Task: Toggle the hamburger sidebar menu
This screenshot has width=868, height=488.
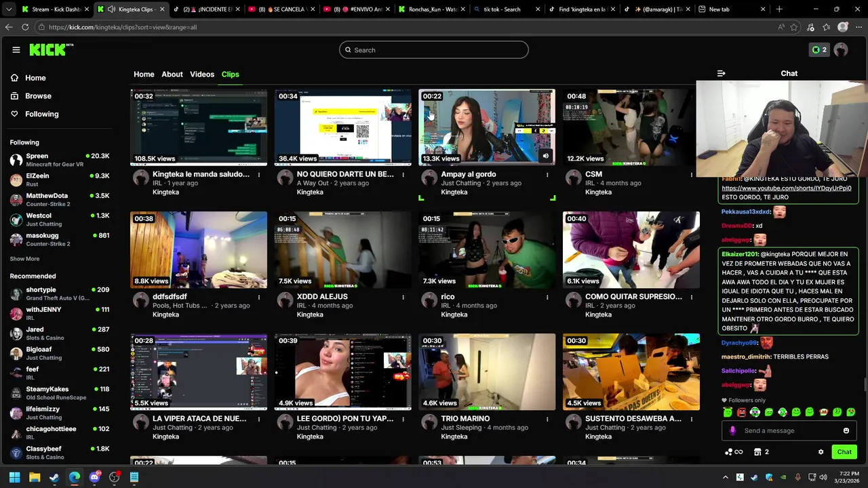Action: (16, 49)
